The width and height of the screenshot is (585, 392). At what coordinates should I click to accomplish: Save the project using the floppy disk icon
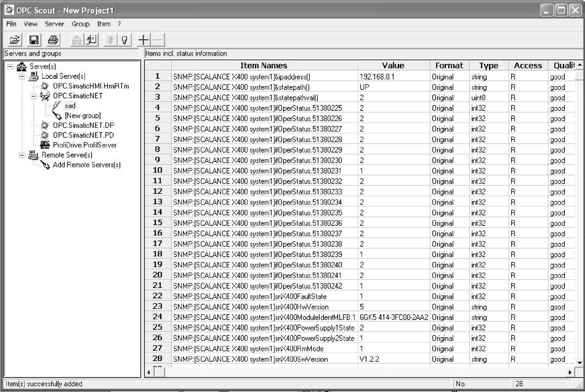[x=34, y=40]
